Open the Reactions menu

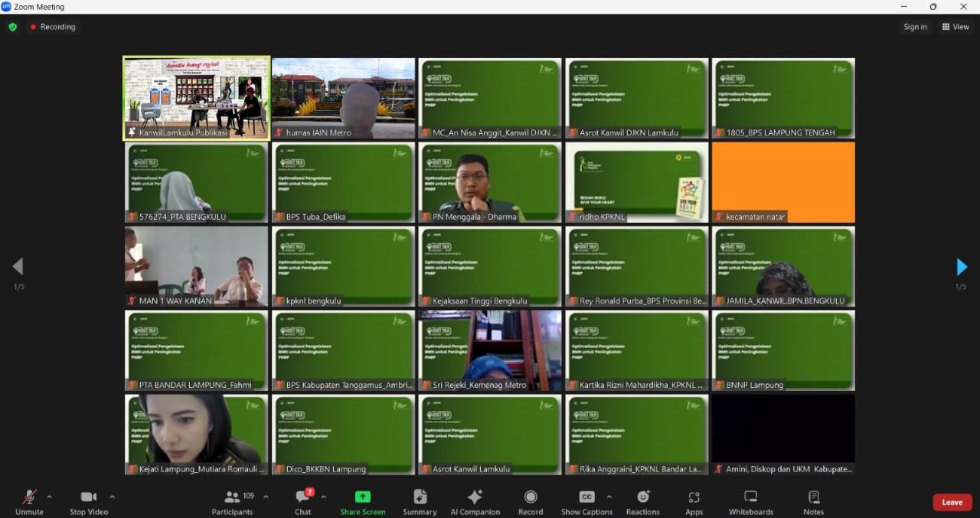(642, 501)
